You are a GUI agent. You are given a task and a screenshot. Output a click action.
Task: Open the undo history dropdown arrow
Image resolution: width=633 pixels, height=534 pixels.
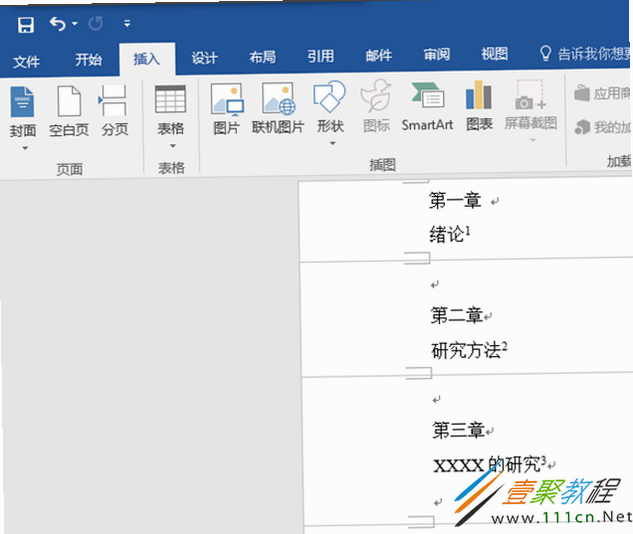pos(75,24)
